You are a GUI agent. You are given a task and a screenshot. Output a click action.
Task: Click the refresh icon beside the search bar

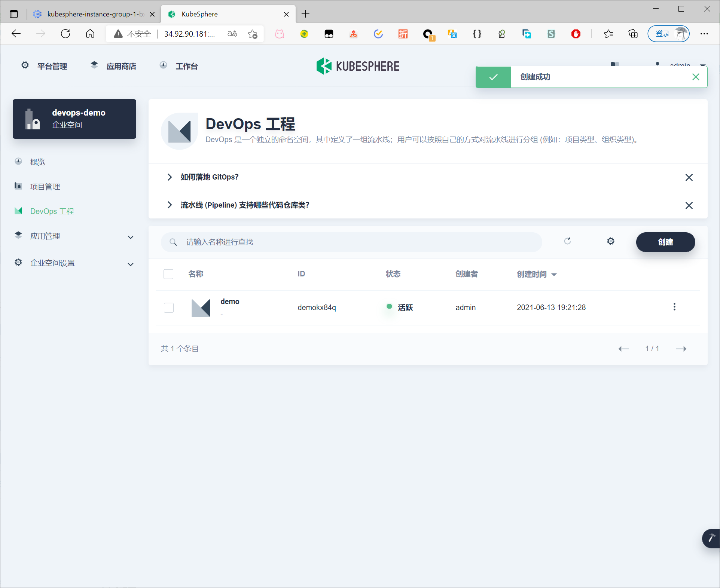tap(567, 241)
